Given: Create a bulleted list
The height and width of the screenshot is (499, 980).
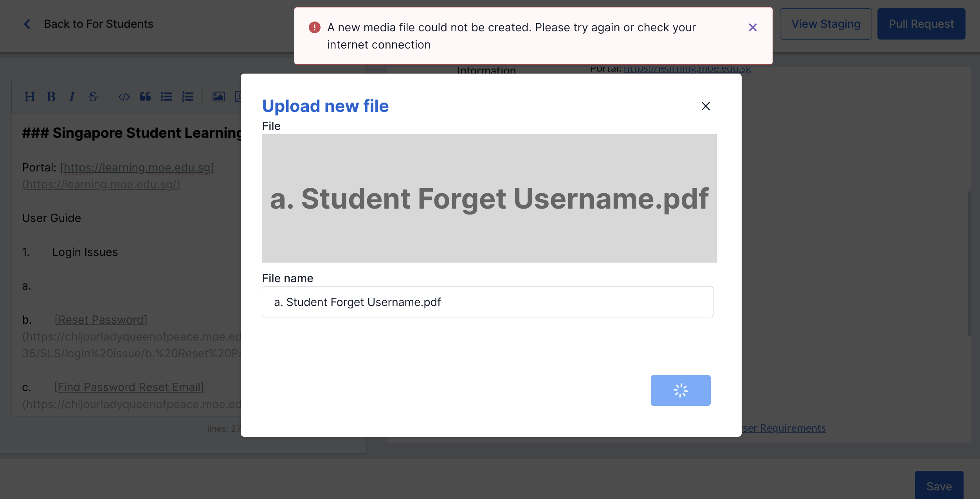Looking at the screenshot, I should pos(166,97).
